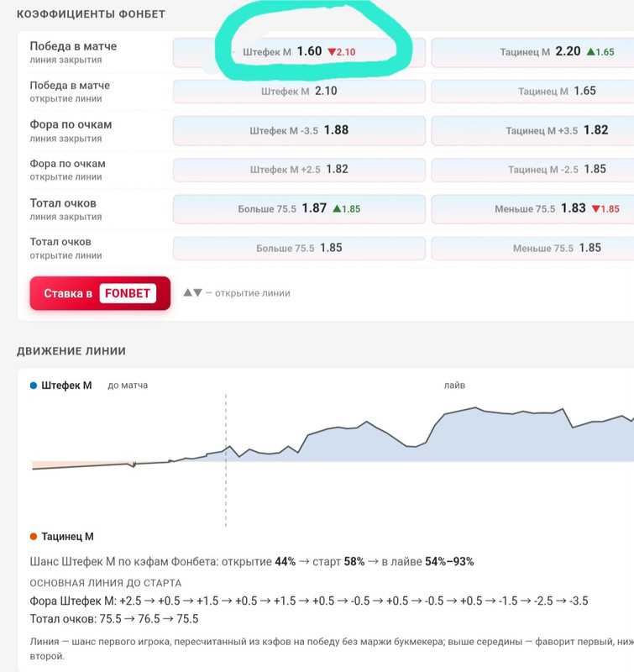
Task: Click the до матча chart label
Action: point(128,386)
